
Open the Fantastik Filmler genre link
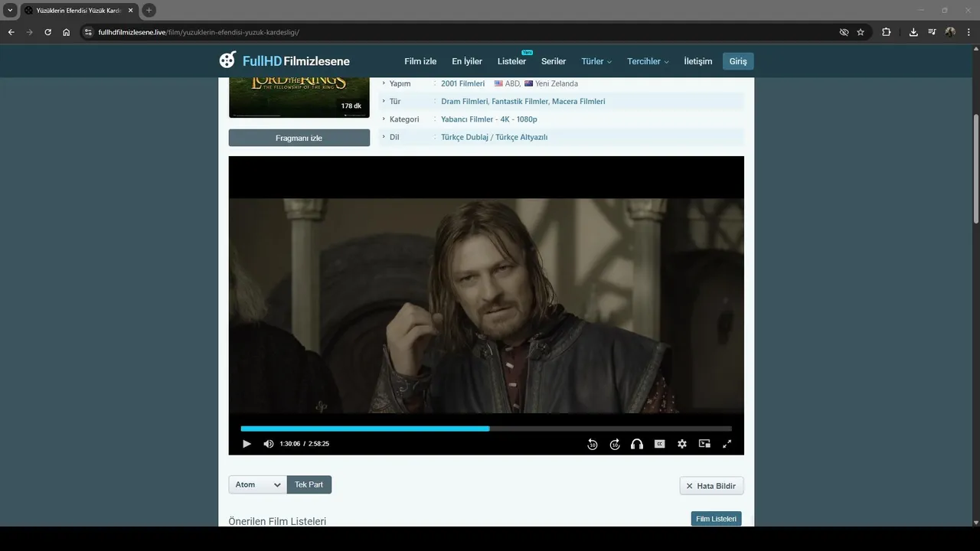point(520,101)
